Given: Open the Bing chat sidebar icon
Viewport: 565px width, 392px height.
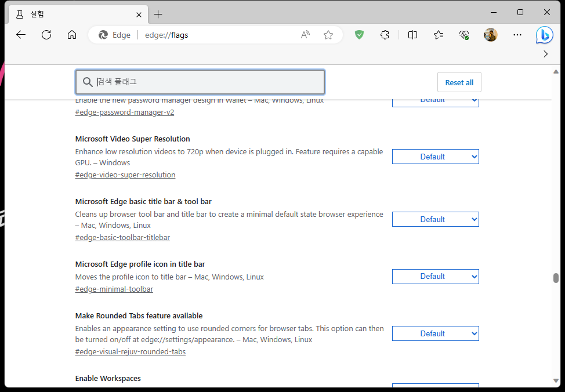Looking at the screenshot, I should coord(544,35).
